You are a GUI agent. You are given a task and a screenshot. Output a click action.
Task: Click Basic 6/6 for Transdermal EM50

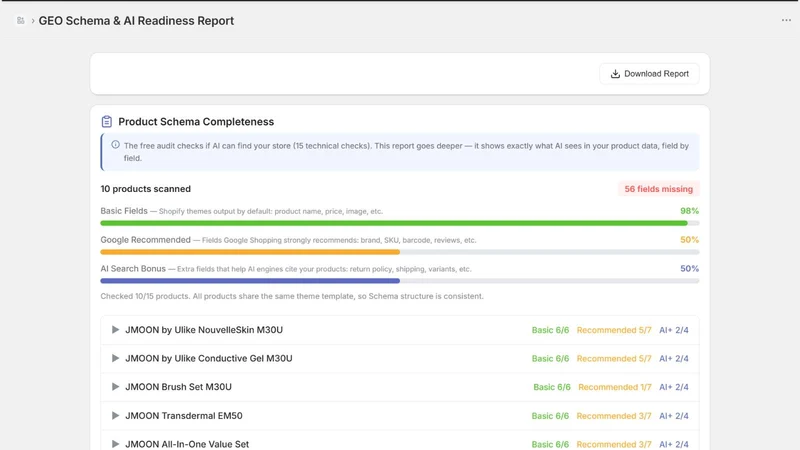[x=550, y=416]
